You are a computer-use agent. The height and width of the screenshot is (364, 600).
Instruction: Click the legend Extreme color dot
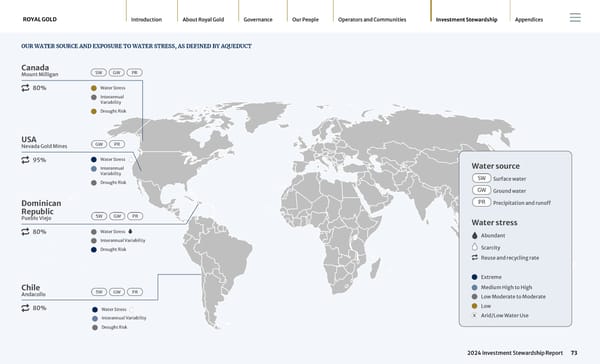[x=474, y=277]
